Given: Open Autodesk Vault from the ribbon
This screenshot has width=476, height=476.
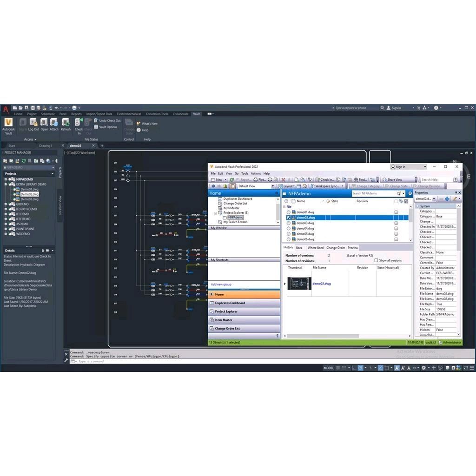Looking at the screenshot, I should [8, 126].
